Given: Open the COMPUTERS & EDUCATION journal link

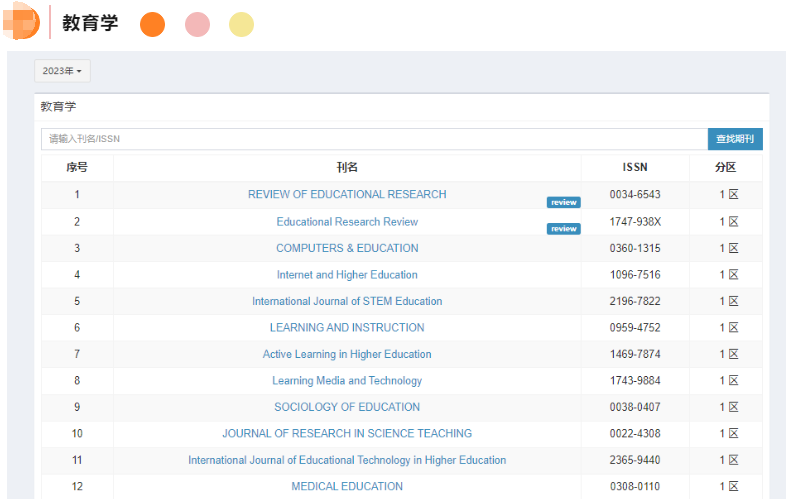Looking at the screenshot, I should click(x=347, y=248).
